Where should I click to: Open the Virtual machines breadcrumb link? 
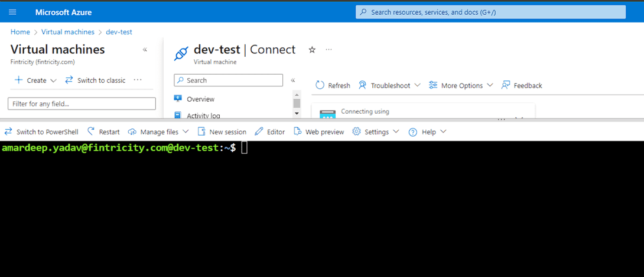pos(68,32)
